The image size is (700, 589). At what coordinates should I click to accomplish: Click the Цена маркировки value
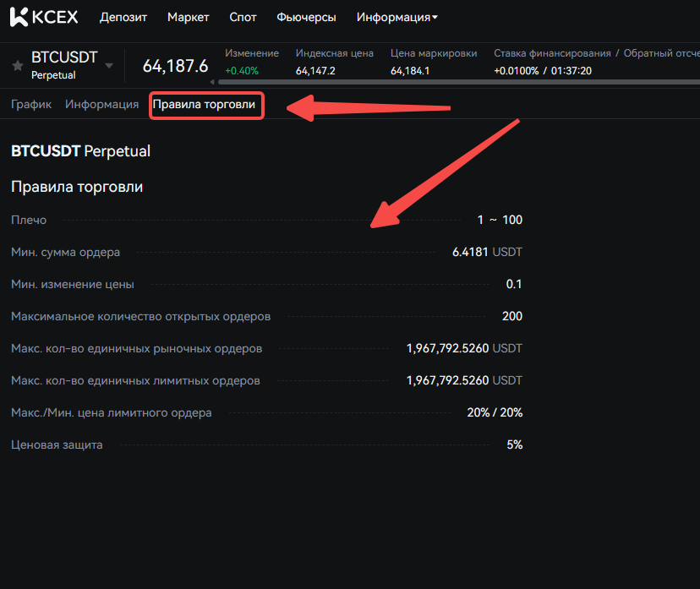[410, 70]
